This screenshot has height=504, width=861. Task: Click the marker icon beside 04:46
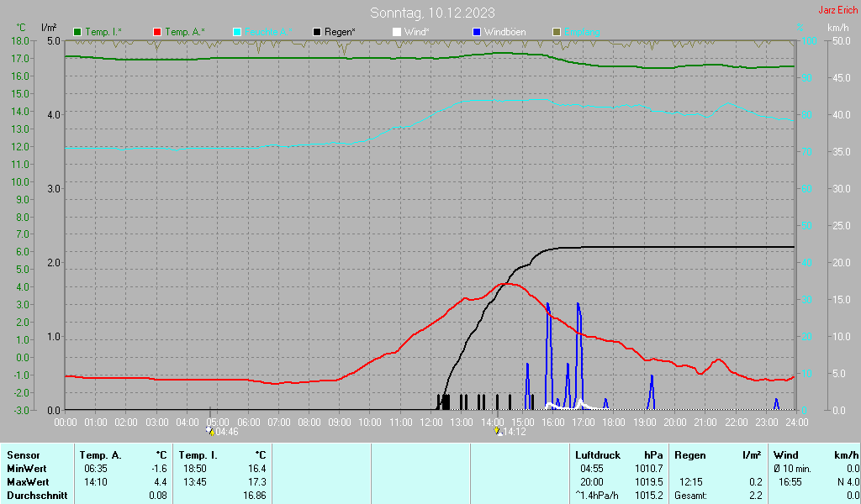point(210,431)
